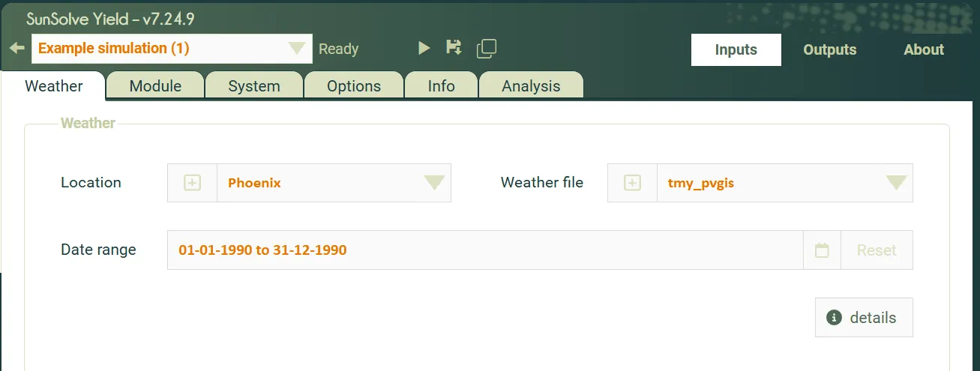Image resolution: width=980 pixels, height=371 pixels.
Task: Duplicate the simulation with the copy icon
Action: (487, 49)
